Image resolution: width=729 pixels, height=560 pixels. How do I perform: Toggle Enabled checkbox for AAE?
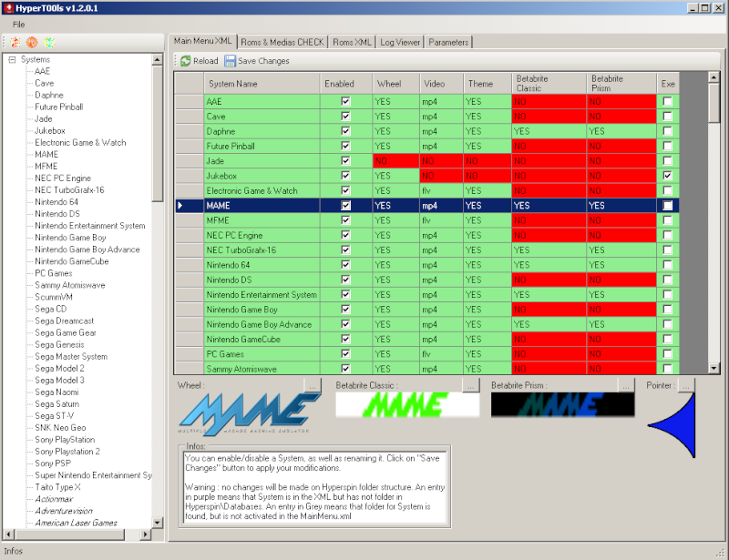[x=345, y=101]
